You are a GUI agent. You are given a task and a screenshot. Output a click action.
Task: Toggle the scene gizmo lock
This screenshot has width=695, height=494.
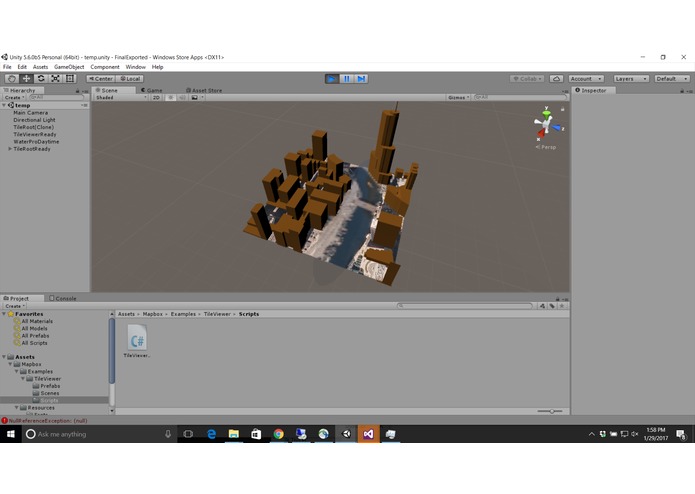click(562, 109)
